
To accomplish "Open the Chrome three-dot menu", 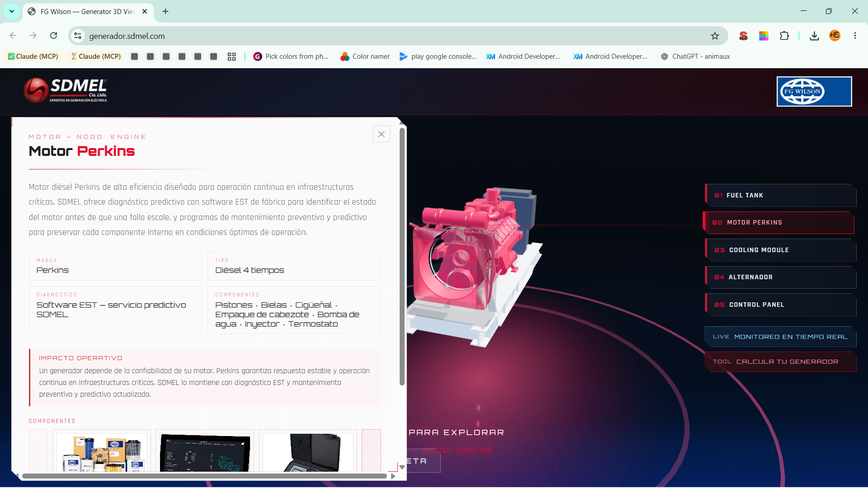I will (855, 36).
